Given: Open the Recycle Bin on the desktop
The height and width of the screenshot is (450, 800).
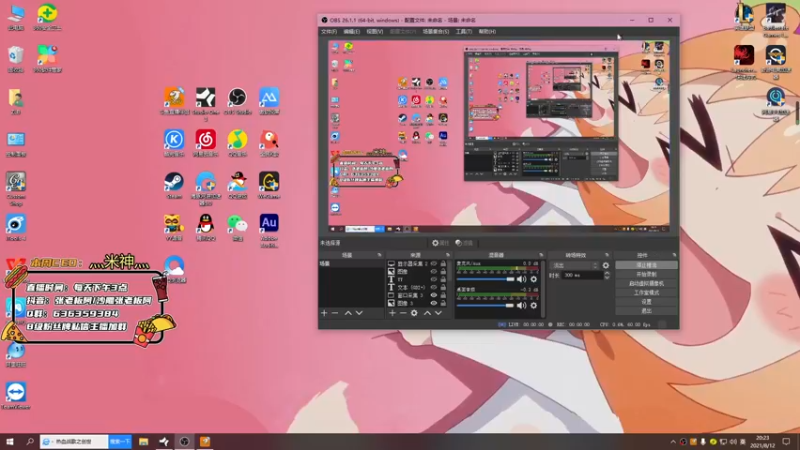Looking at the screenshot, I should [x=16, y=59].
